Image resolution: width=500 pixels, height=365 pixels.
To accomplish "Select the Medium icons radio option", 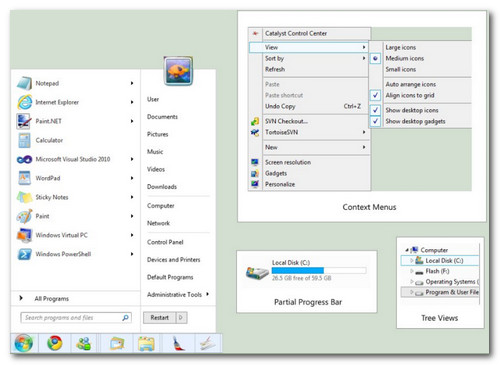I will coord(375,59).
